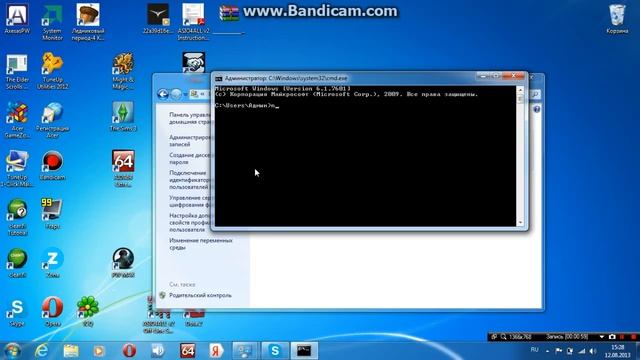Select the Might & Magic desktop shortcut

point(123,71)
